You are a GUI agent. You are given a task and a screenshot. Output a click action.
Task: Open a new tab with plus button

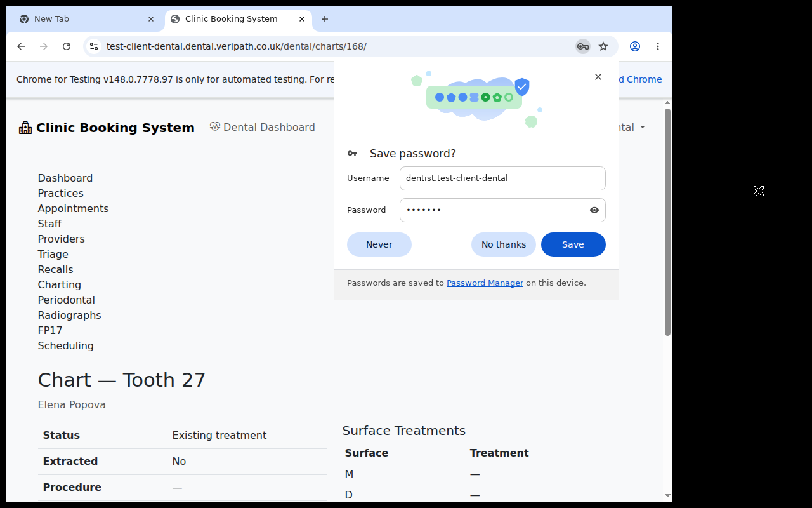[325, 19]
